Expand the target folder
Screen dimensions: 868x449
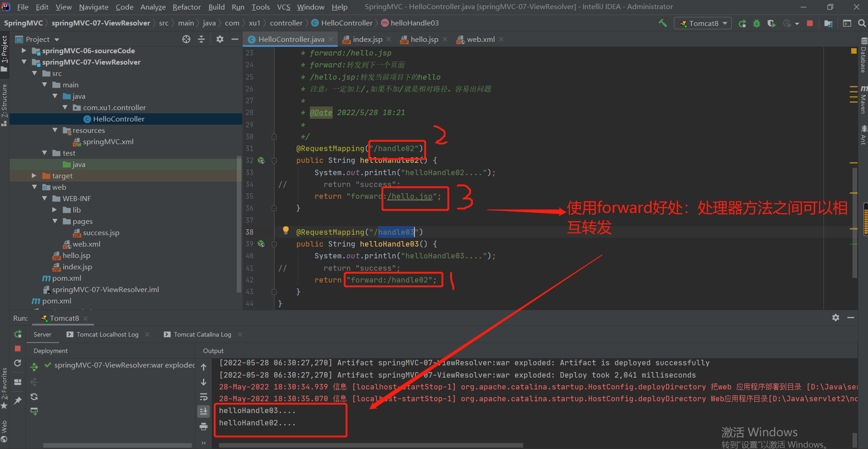[34, 176]
